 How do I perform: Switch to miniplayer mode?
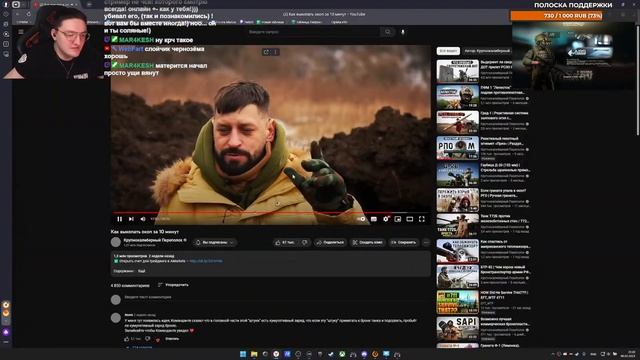398,219
